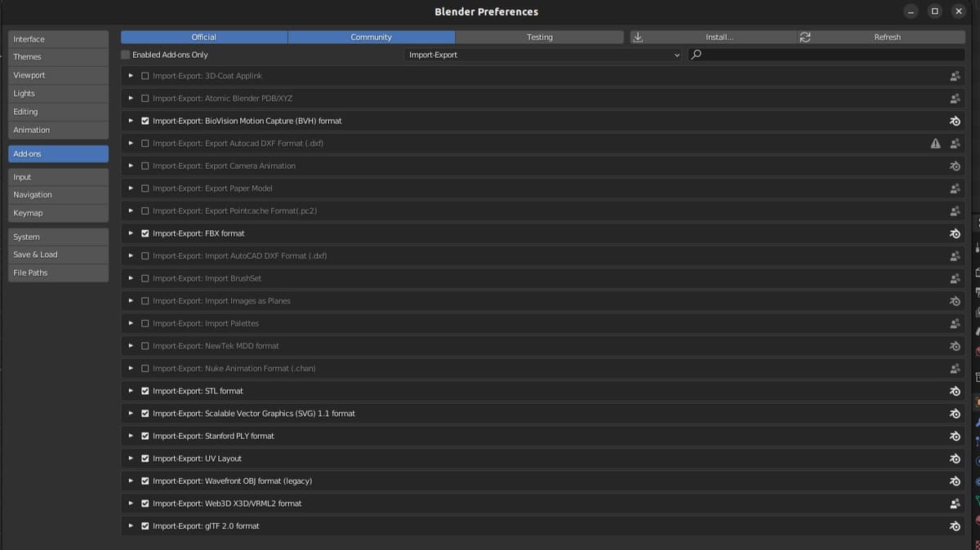Expand the NewTek MDD format details
The height and width of the screenshot is (550, 980).
pos(131,346)
